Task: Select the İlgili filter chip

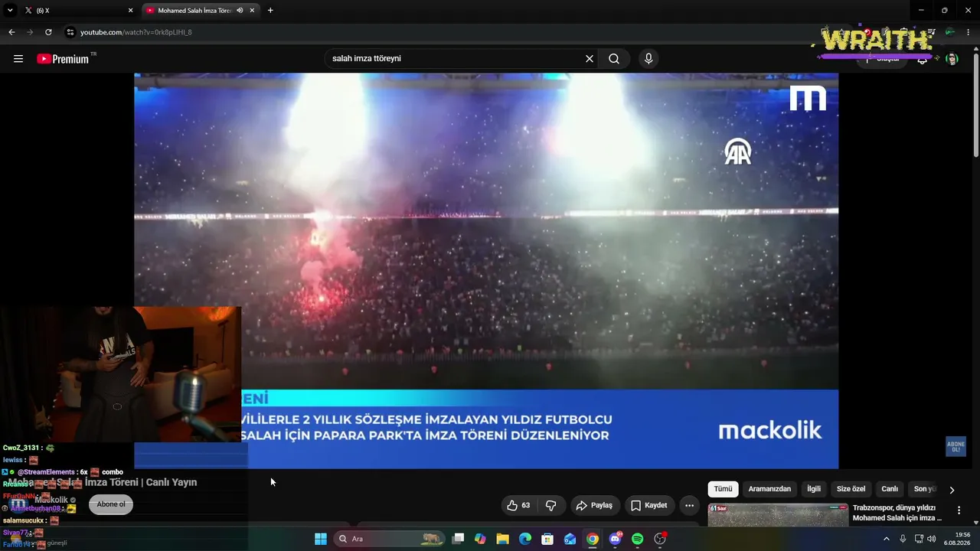Action: 814,489
